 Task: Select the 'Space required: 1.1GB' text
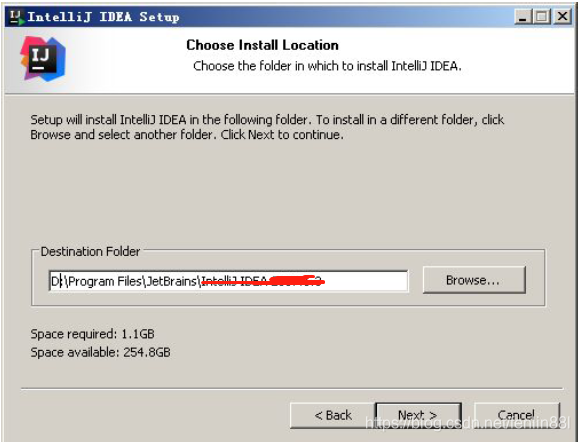pyautogui.click(x=92, y=334)
